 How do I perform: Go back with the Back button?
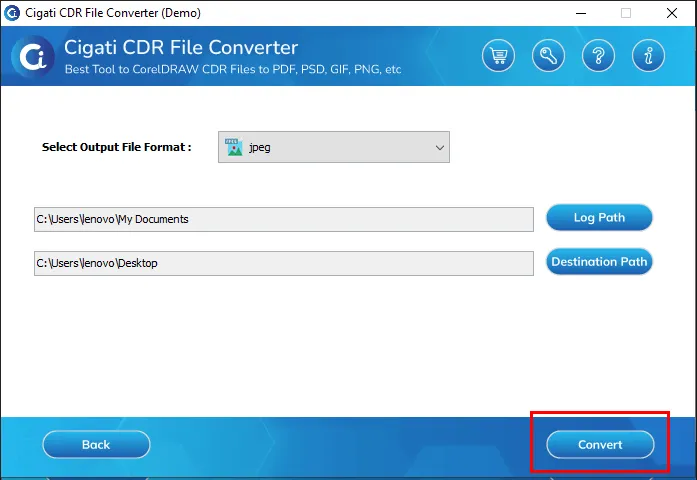coord(96,444)
